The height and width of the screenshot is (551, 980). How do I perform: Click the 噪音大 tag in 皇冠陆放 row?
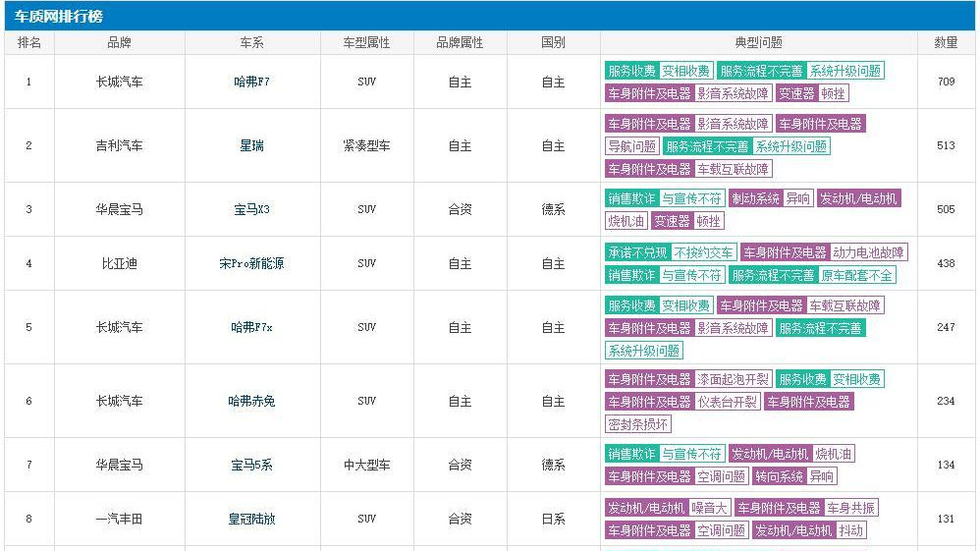point(709,507)
